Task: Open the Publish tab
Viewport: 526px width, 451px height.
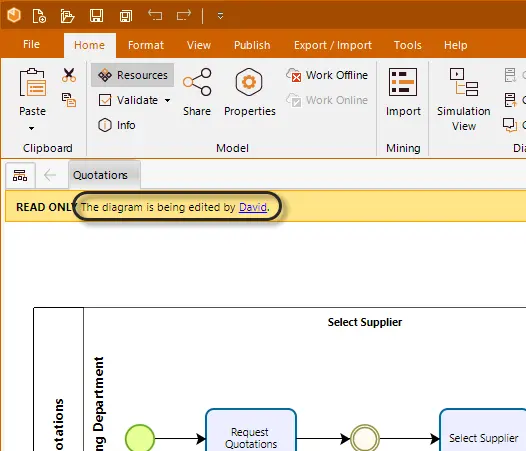Action: click(252, 45)
